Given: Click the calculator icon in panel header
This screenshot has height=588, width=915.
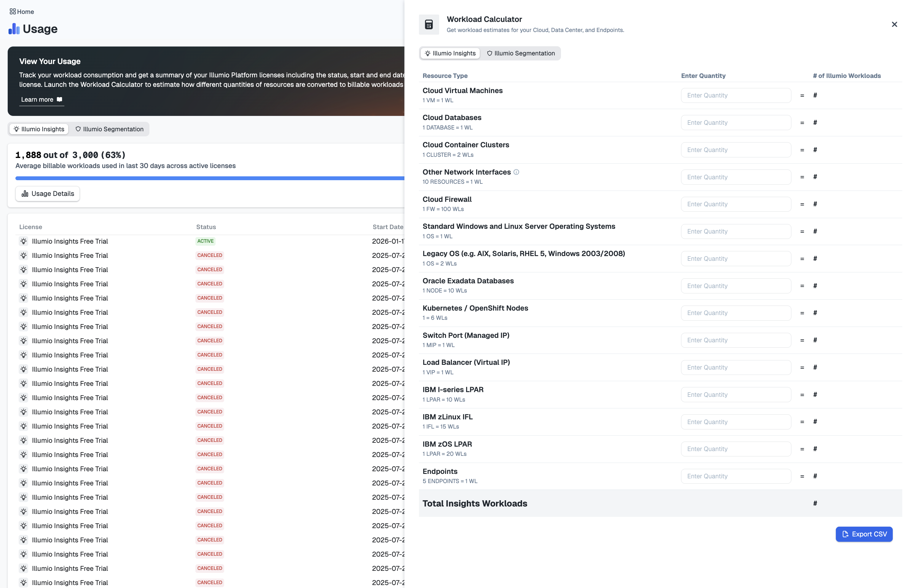Looking at the screenshot, I should [428, 24].
